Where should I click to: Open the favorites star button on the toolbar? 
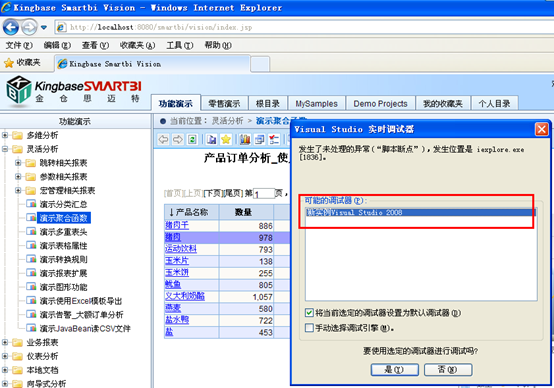pos(22,63)
